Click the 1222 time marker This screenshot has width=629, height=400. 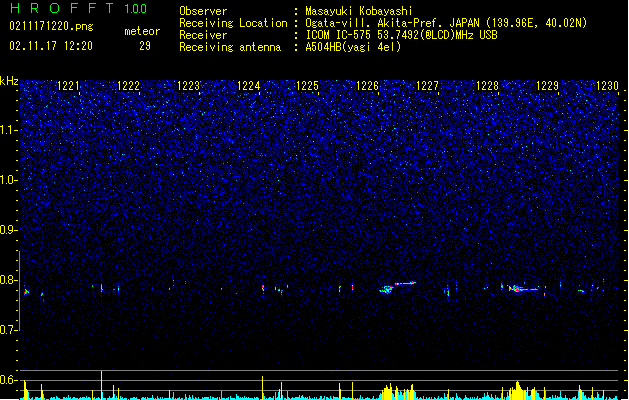pyautogui.click(x=128, y=86)
